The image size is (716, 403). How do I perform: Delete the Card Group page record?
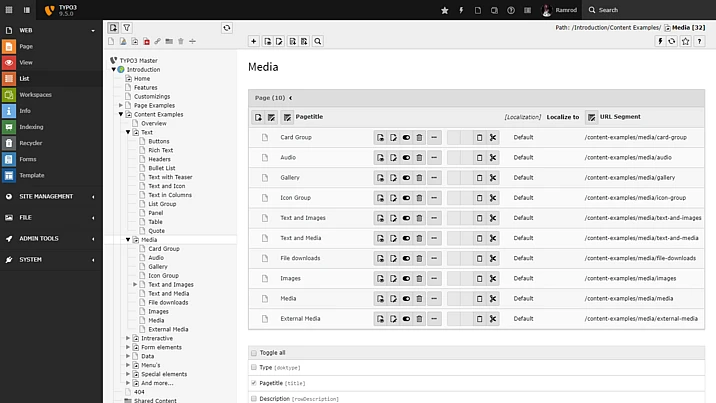coord(420,137)
